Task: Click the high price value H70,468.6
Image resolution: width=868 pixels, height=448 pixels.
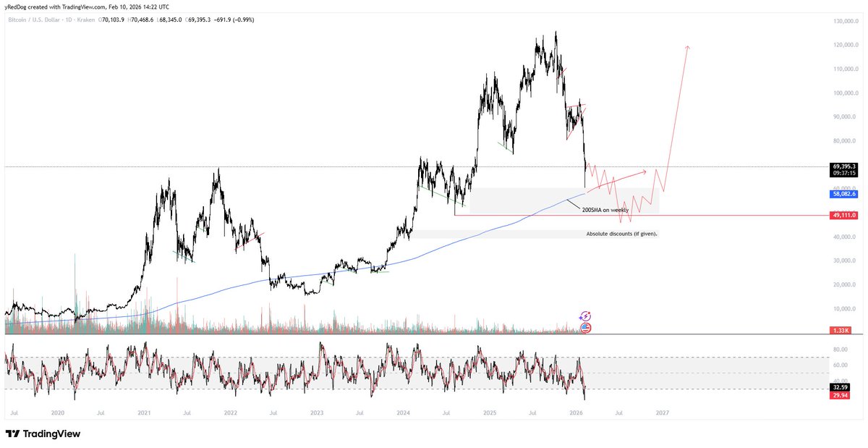Action: pyautogui.click(x=140, y=20)
